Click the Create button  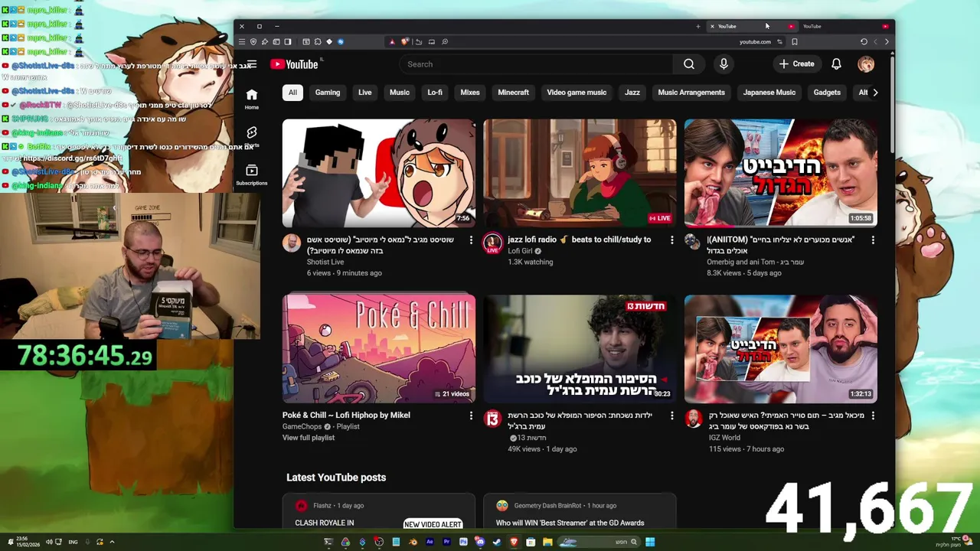(x=797, y=64)
